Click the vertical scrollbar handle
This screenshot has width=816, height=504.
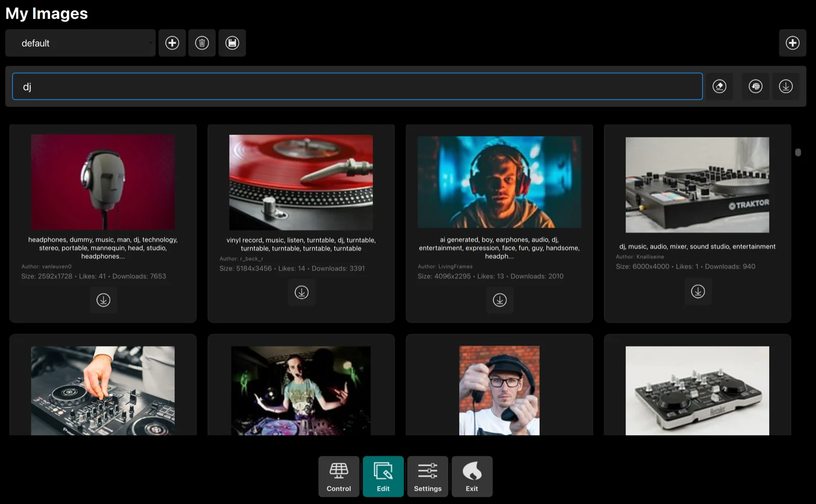[x=798, y=152]
